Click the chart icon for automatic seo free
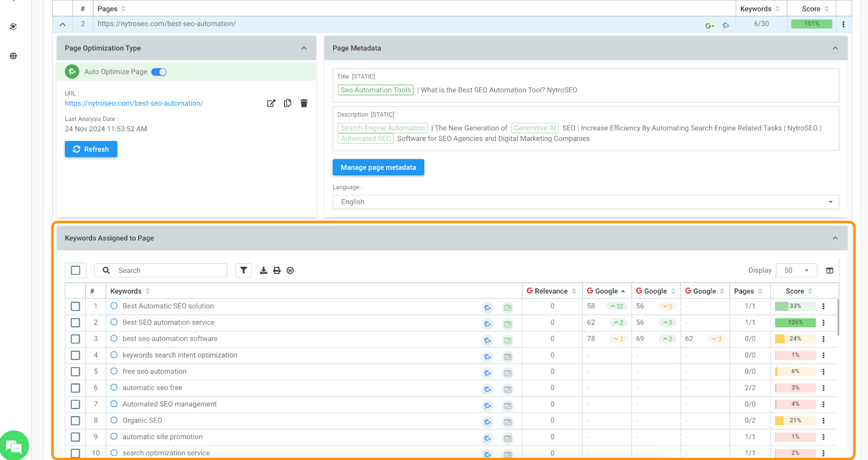The height and width of the screenshot is (460, 868). 508,389
